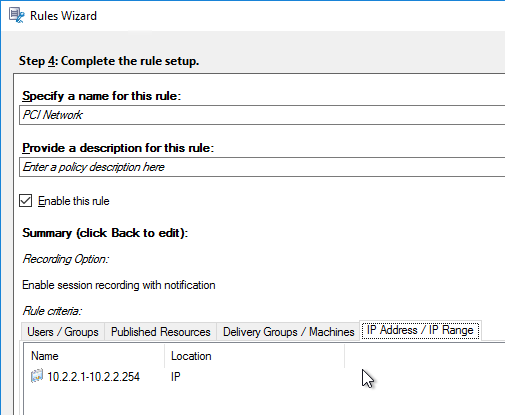
Task: Click the 'Specify a name for this rule' label
Action: pyautogui.click(x=101, y=96)
